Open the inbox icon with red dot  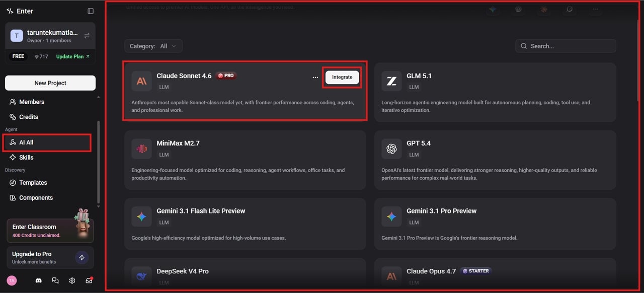(x=89, y=280)
